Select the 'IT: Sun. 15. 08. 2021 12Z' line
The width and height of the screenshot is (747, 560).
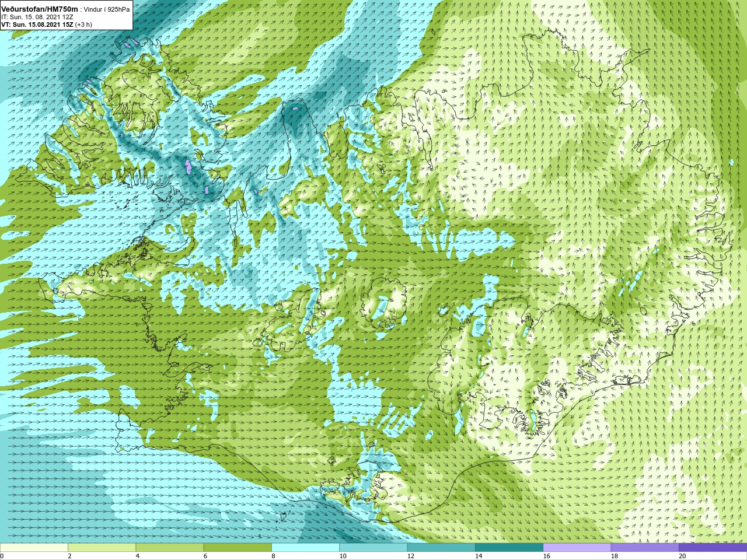[37, 17]
